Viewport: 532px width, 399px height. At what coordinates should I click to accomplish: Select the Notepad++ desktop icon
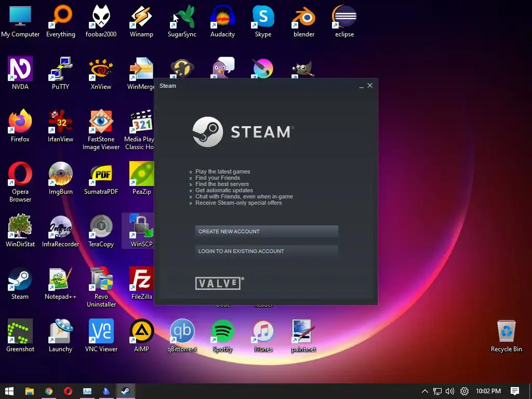60,283
